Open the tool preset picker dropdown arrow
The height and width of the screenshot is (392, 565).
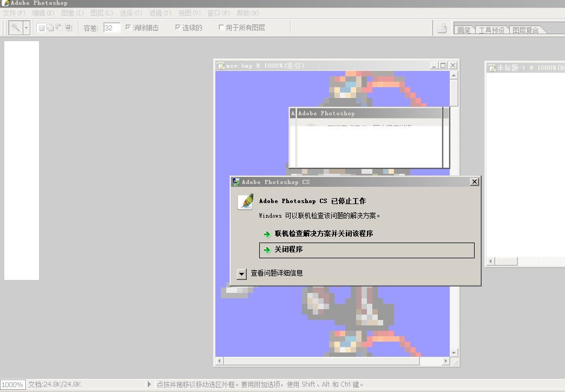click(x=27, y=28)
